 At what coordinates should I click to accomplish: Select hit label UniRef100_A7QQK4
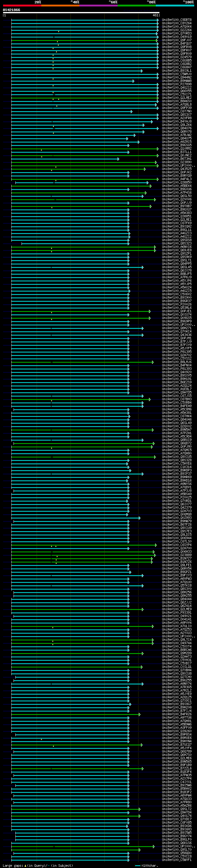(x=176, y=26)
